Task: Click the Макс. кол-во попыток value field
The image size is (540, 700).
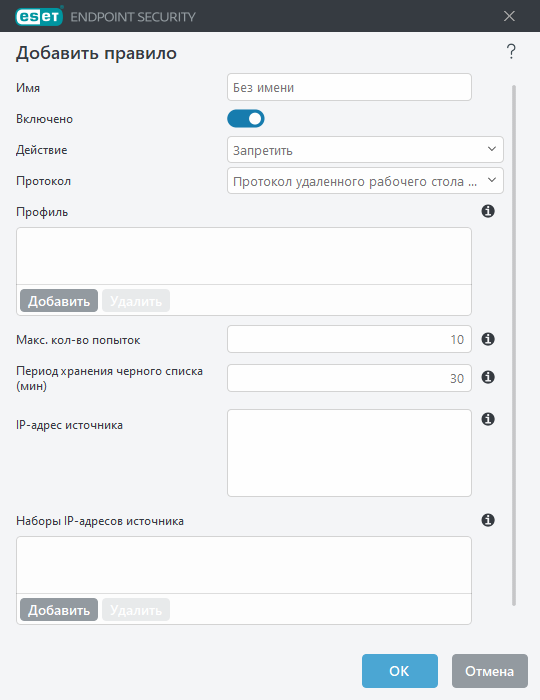Action: click(349, 339)
